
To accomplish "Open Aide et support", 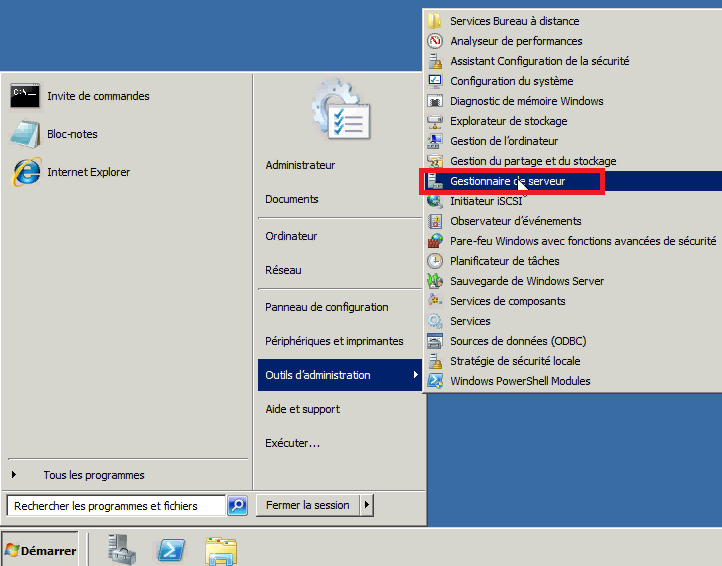I will pos(303,409).
